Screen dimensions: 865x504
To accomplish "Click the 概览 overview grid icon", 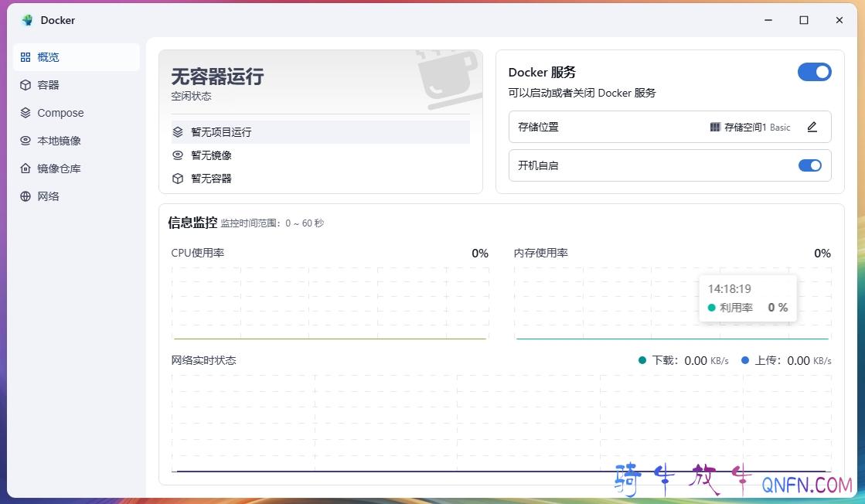I will click(26, 57).
